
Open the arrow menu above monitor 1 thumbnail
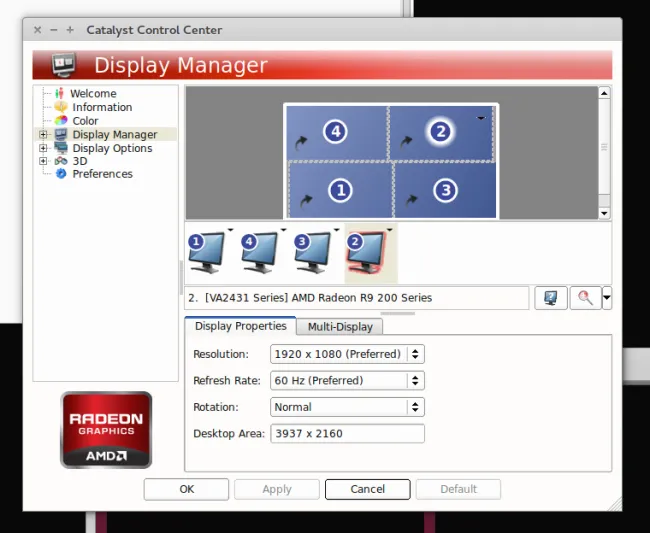(230, 229)
